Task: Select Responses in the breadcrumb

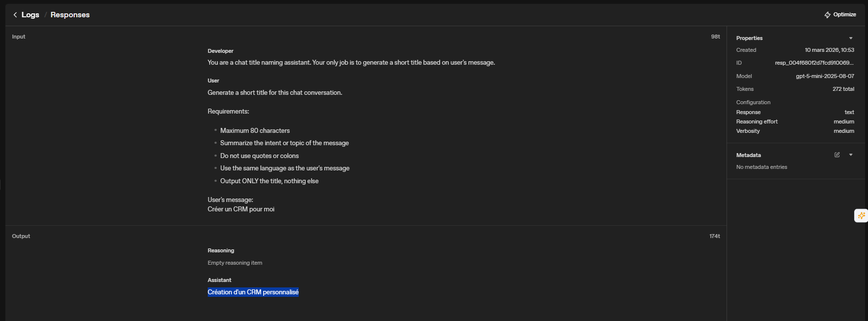Action: [x=70, y=15]
